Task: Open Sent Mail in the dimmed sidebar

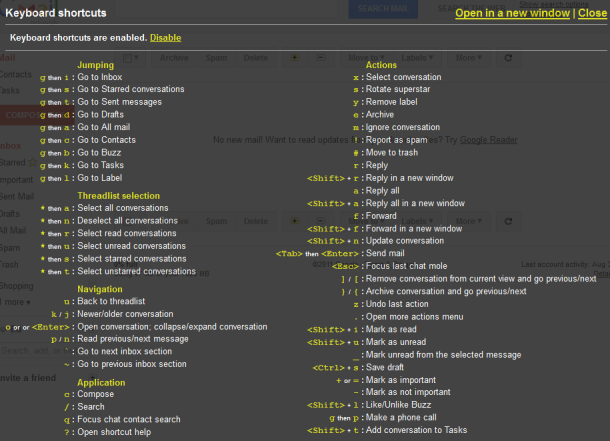Action: [x=17, y=196]
